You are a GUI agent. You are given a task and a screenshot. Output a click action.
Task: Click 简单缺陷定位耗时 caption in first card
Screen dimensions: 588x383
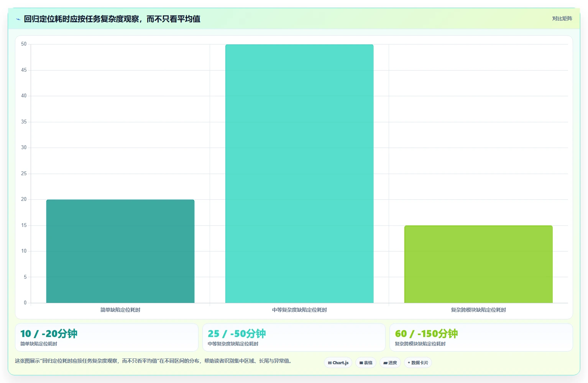point(39,344)
